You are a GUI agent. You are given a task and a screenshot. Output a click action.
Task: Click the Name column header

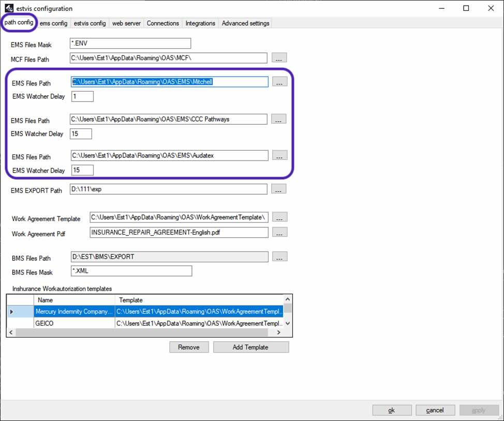point(74,300)
